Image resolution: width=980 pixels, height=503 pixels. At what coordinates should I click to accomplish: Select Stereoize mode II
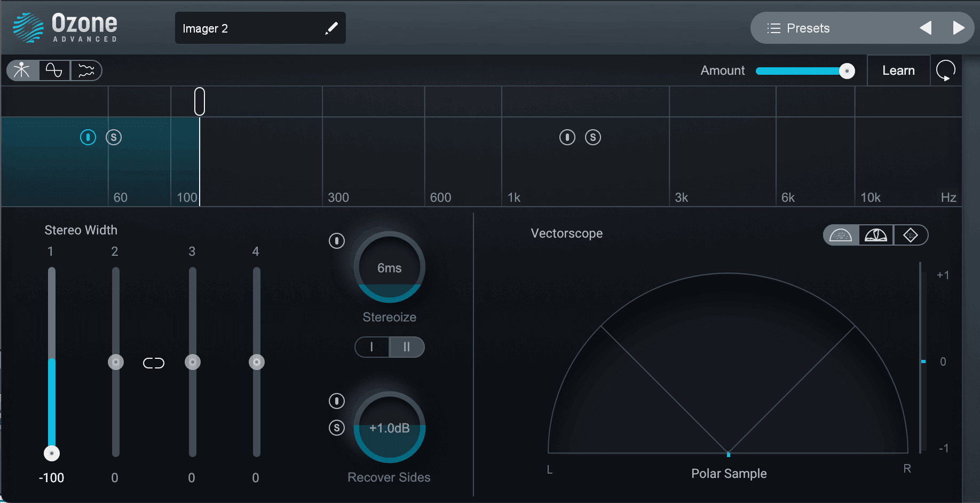click(407, 347)
